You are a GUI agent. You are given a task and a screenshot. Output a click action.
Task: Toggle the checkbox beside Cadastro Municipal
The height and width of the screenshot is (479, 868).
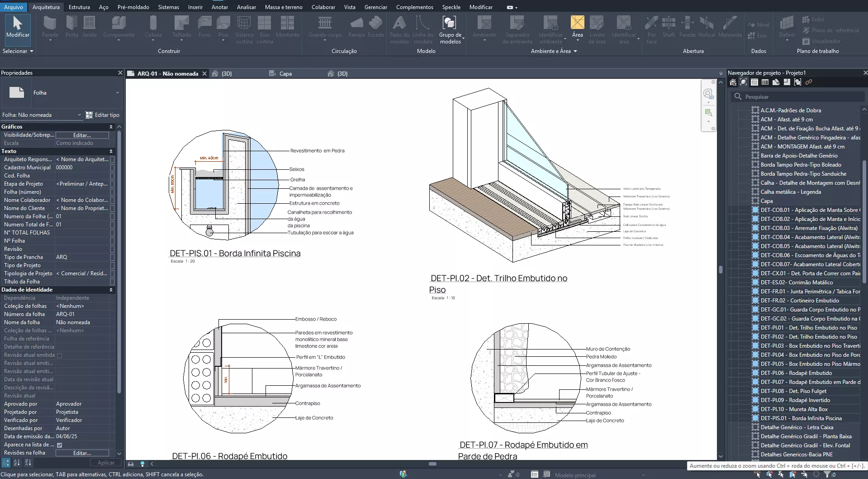click(112, 168)
